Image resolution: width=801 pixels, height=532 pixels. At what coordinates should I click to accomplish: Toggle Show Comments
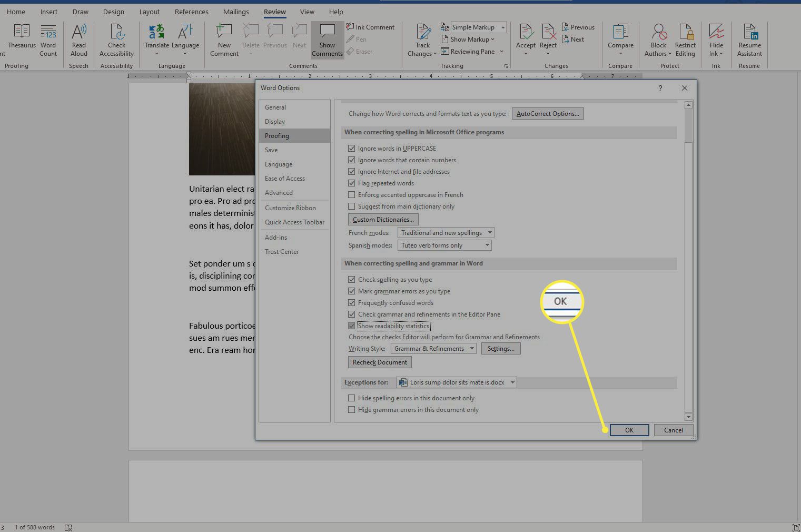pos(327,40)
